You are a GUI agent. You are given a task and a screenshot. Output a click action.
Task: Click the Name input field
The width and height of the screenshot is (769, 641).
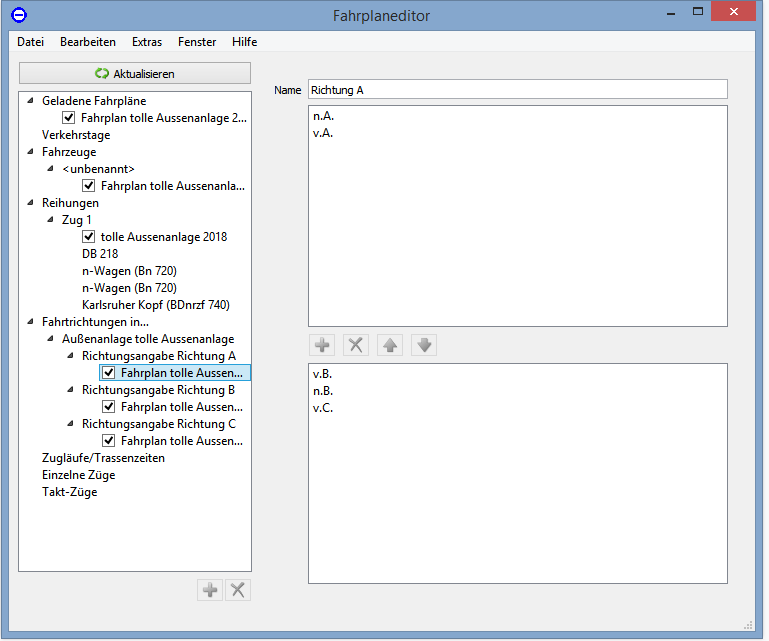517,90
